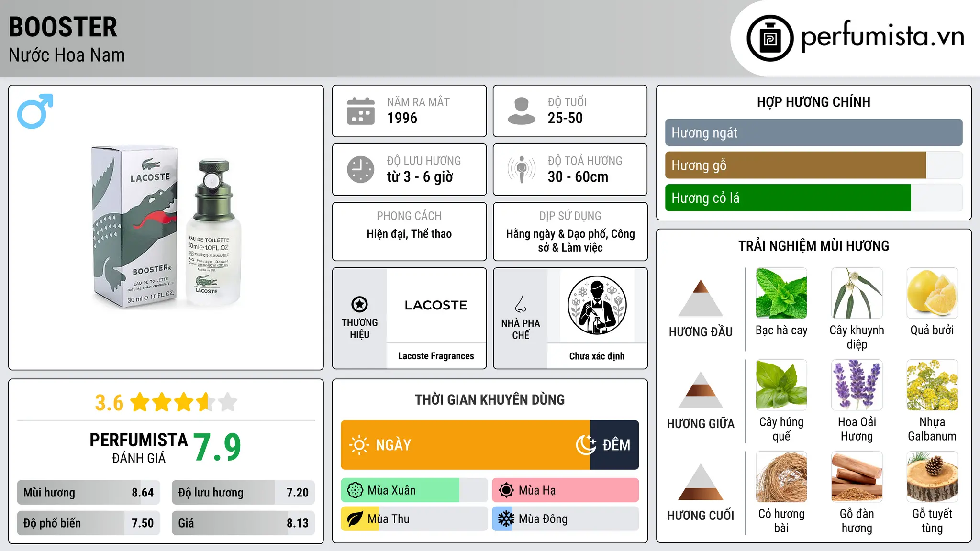Click the calendar icon beside Năm ra mắt

pyautogui.click(x=361, y=111)
